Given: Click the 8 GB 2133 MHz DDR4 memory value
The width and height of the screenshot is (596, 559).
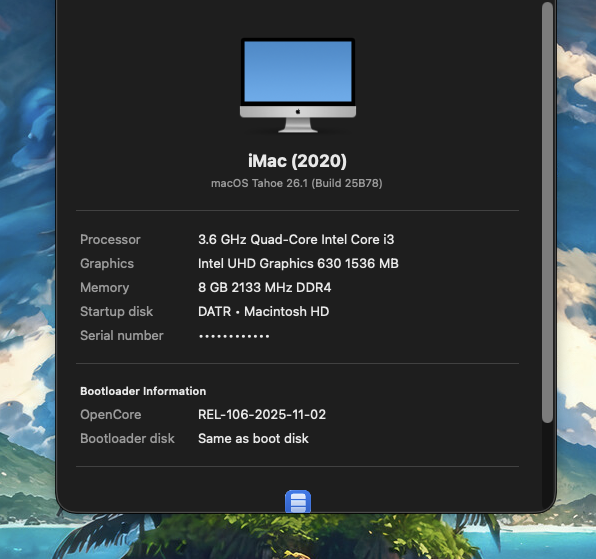Looking at the screenshot, I should (265, 287).
